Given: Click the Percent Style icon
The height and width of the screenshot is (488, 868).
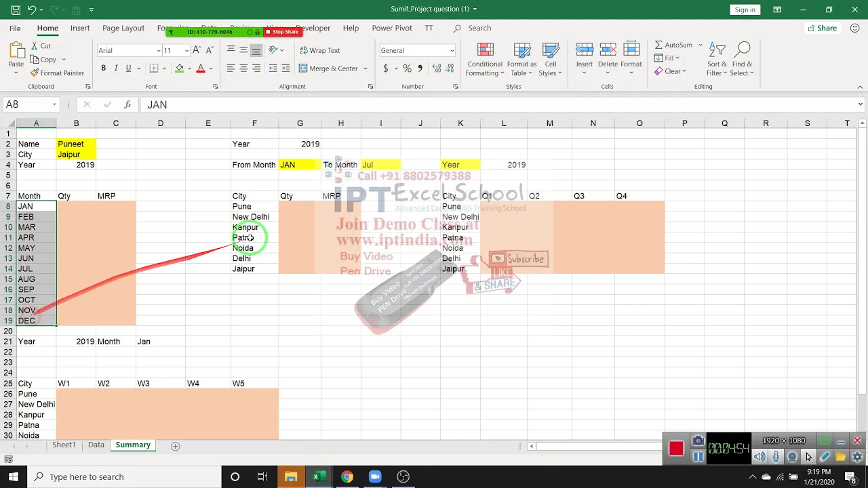Looking at the screenshot, I should (407, 68).
